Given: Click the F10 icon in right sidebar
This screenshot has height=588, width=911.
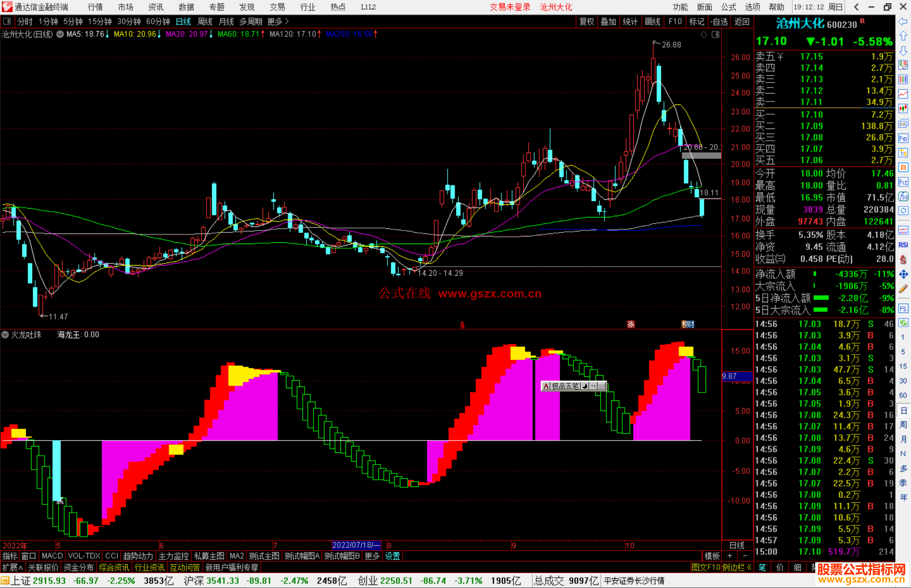Looking at the screenshot, I should (903, 138).
